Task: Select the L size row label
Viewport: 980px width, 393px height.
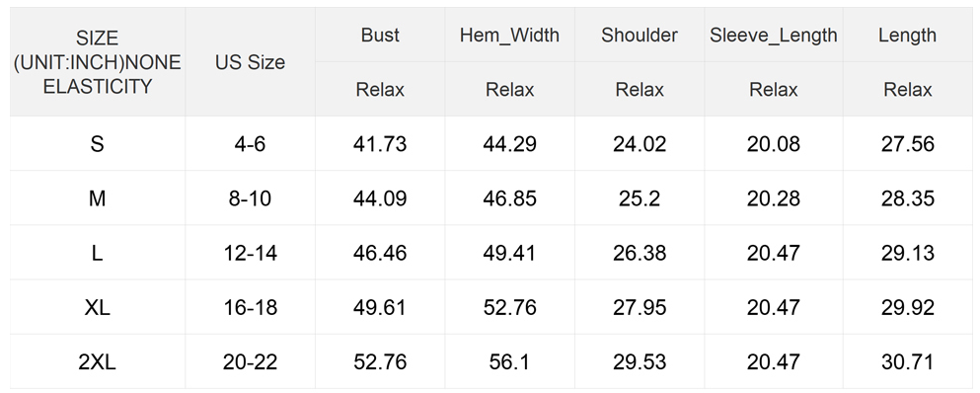Action: [x=97, y=253]
